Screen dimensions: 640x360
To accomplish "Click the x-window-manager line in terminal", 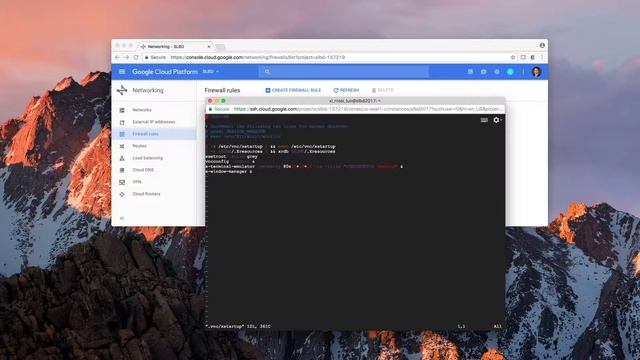I will (229, 172).
